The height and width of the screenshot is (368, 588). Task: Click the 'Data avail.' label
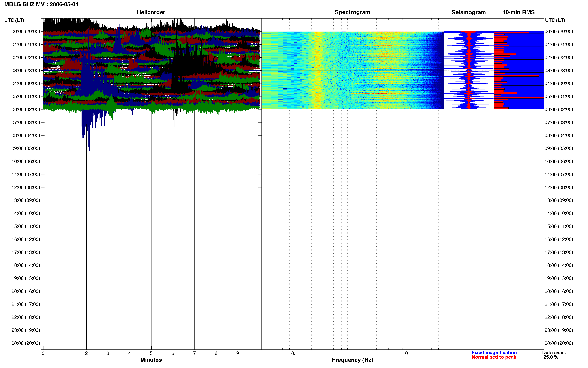(554, 352)
